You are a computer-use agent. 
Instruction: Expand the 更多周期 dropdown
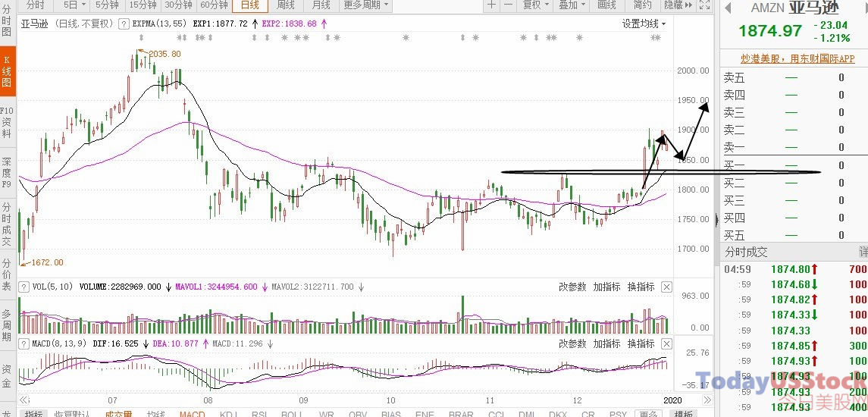click(x=366, y=5)
